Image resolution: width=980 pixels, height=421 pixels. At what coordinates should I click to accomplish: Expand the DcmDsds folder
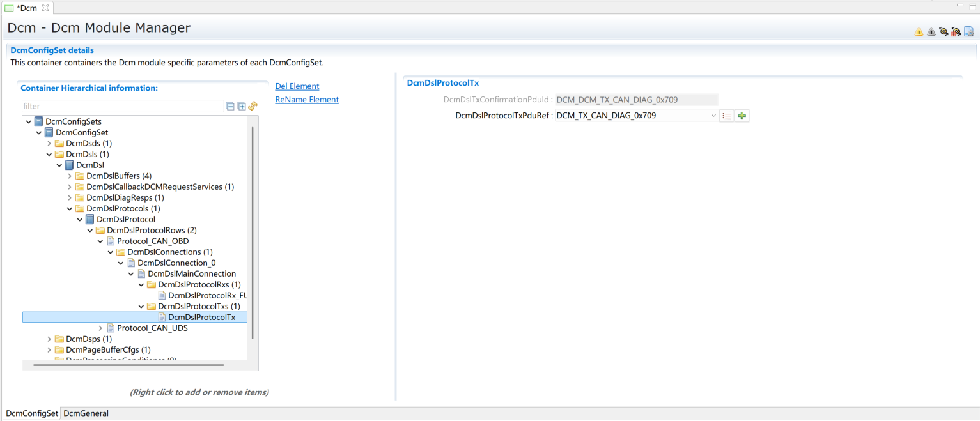click(49, 143)
